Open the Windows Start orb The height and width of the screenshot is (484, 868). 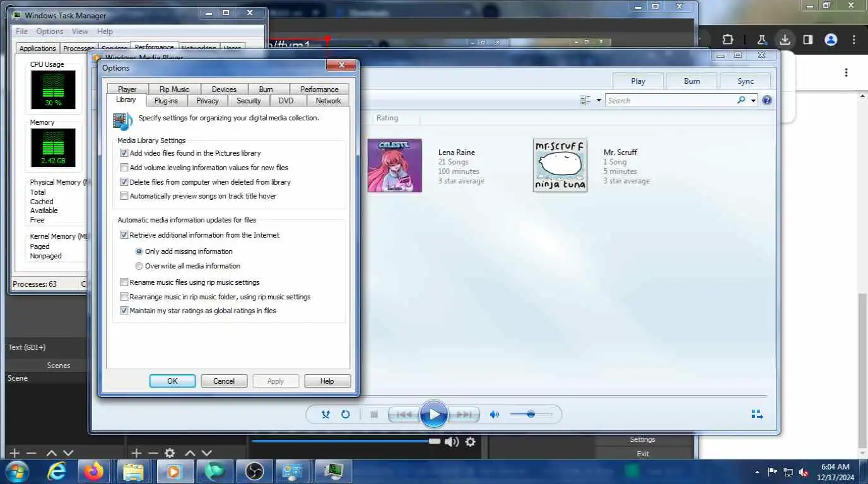click(x=16, y=471)
